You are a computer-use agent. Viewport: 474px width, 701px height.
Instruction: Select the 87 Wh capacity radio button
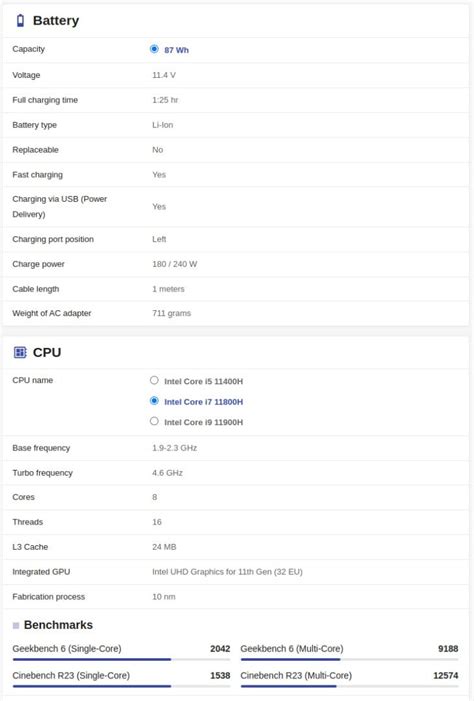pos(154,49)
